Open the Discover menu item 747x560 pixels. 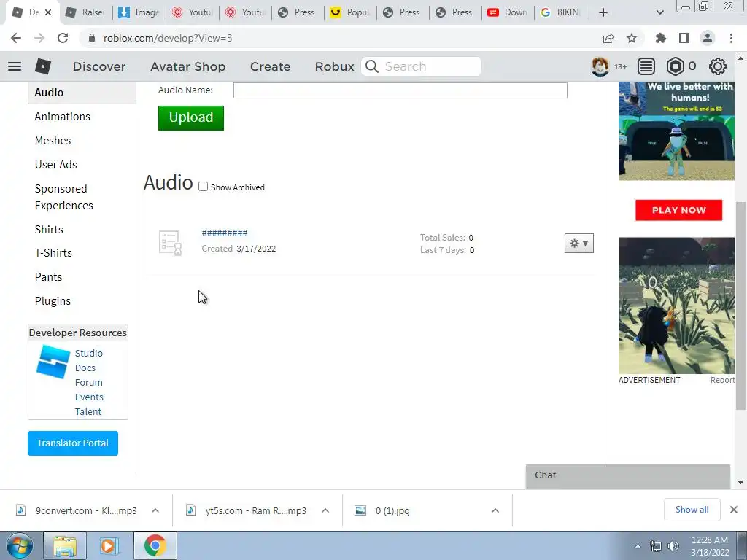[99, 66]
